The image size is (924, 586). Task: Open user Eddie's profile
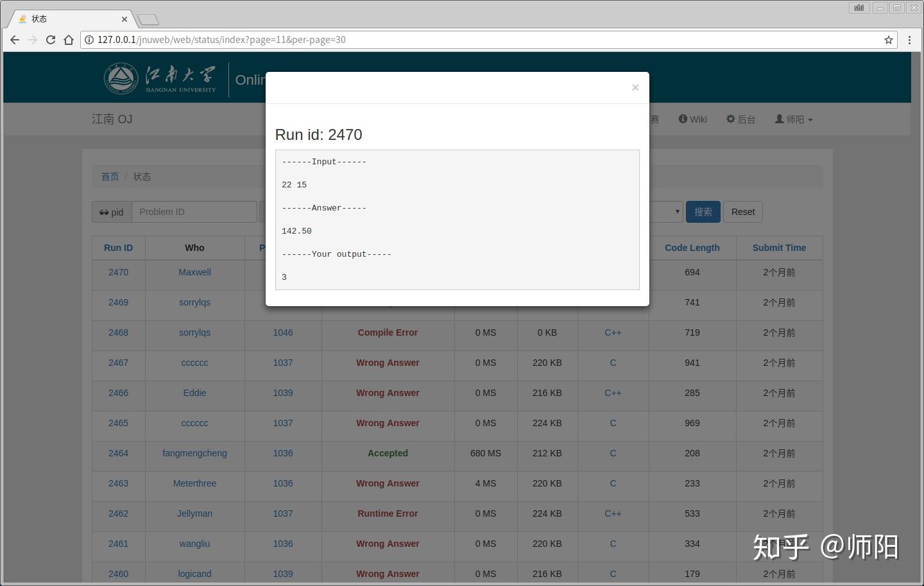(194, 393)
